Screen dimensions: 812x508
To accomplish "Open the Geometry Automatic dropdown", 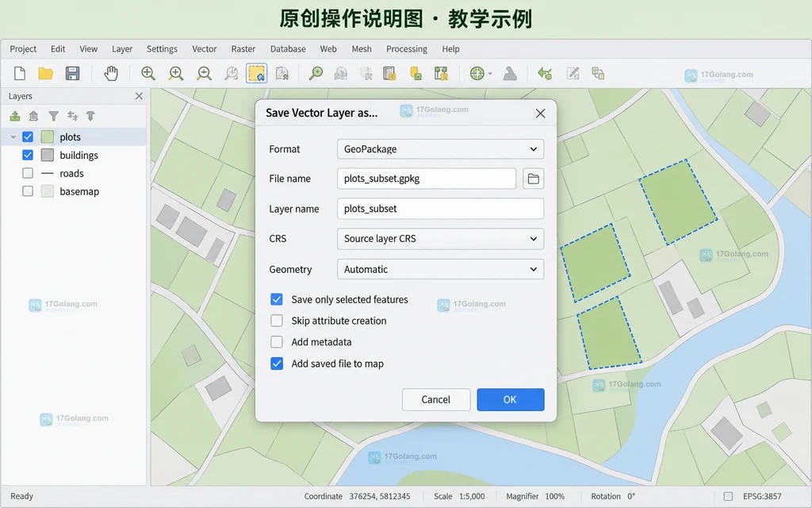I will [440, 269].
